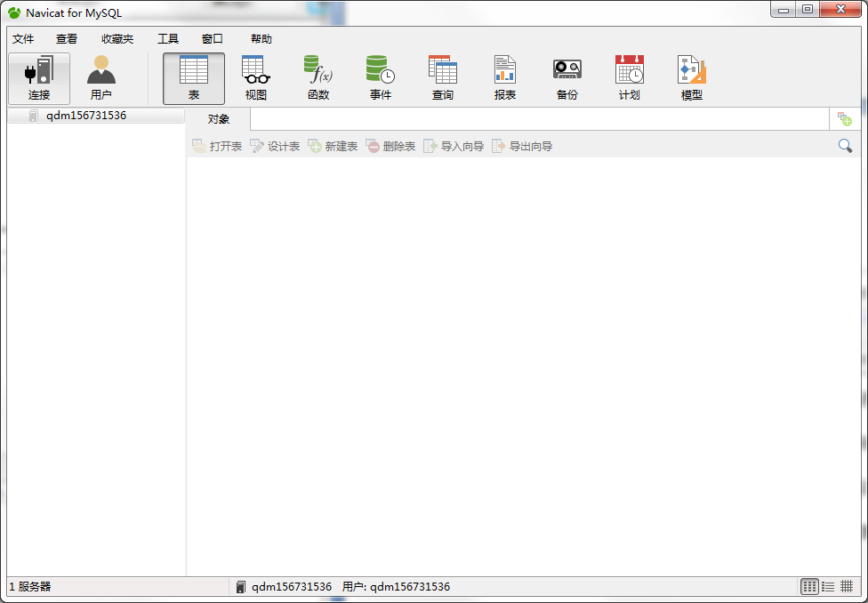Close the Navicat window
Image resolution: width=868 pixels, height=603 pixels.
tap(840, 10)
